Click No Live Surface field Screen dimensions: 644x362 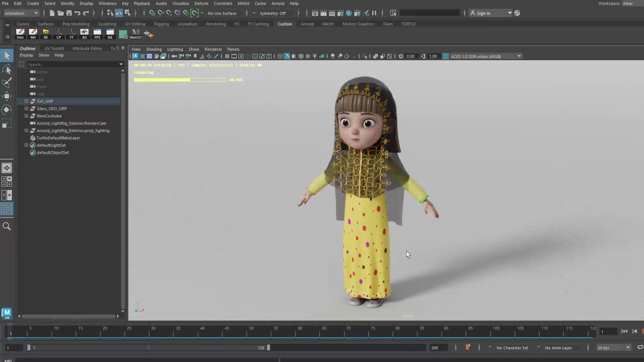[x=222, y=13]
